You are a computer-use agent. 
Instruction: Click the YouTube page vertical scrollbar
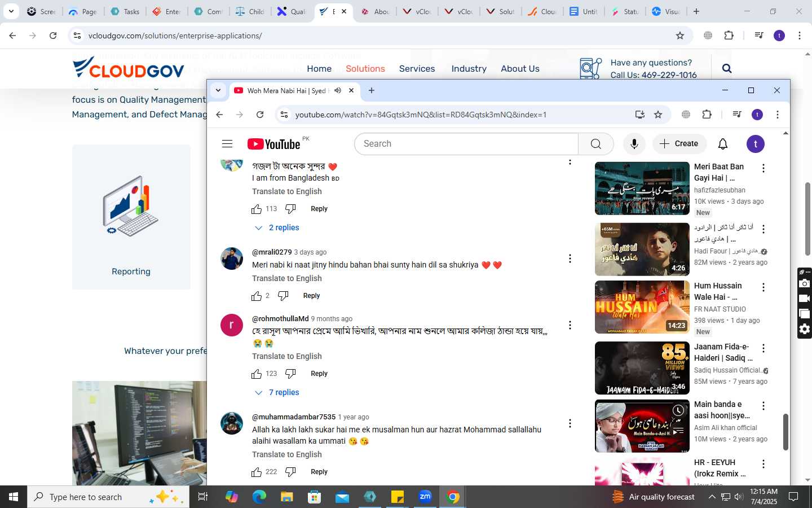[x=785, y=432]
